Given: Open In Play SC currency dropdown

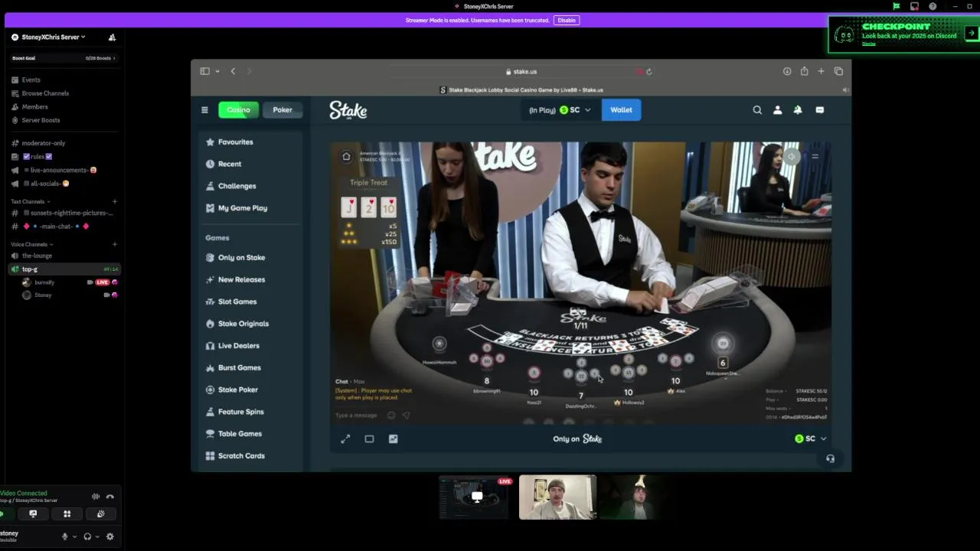Looking at the screenshot, I should pyautogui.click(x=560, y=110).
